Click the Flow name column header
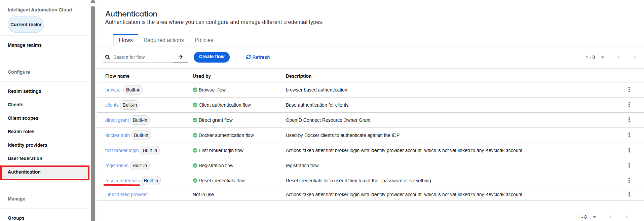The width and height of the screenshot is (644, 221). coord(117,76)
